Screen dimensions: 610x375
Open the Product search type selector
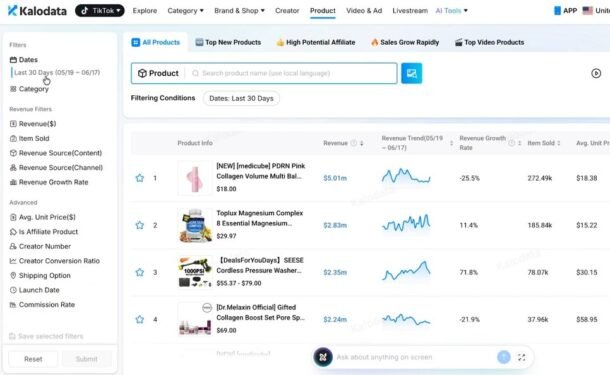(158, 73)
